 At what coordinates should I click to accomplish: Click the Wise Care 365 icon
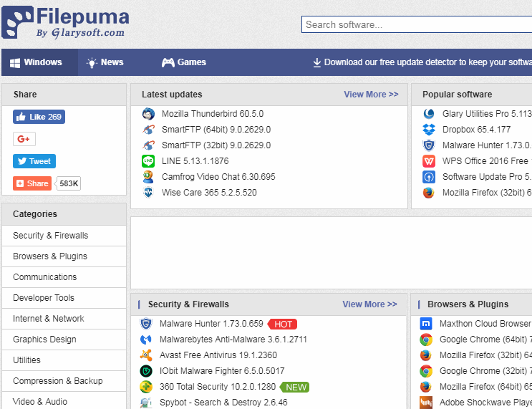pos(148,193)
